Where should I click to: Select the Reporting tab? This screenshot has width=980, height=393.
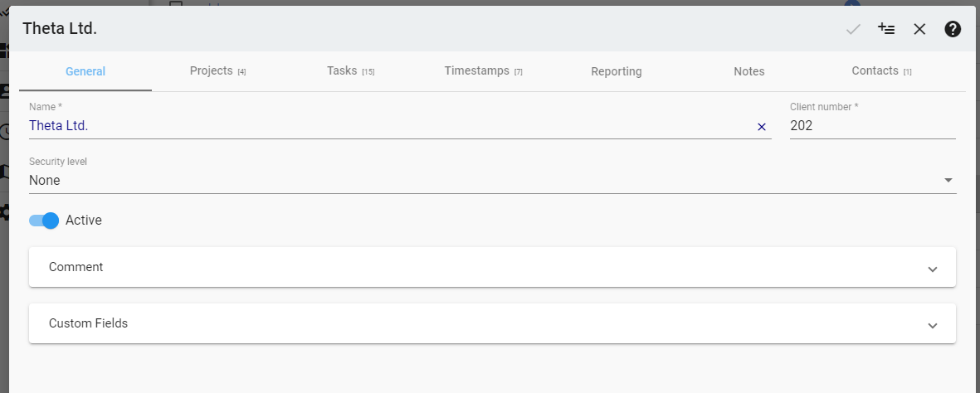[x=616, y=71]
